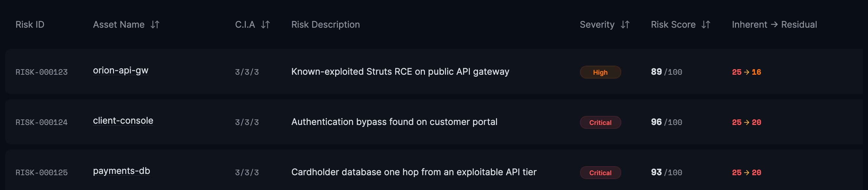Open the payments-db asset link
868x190 pixels.
121,171
